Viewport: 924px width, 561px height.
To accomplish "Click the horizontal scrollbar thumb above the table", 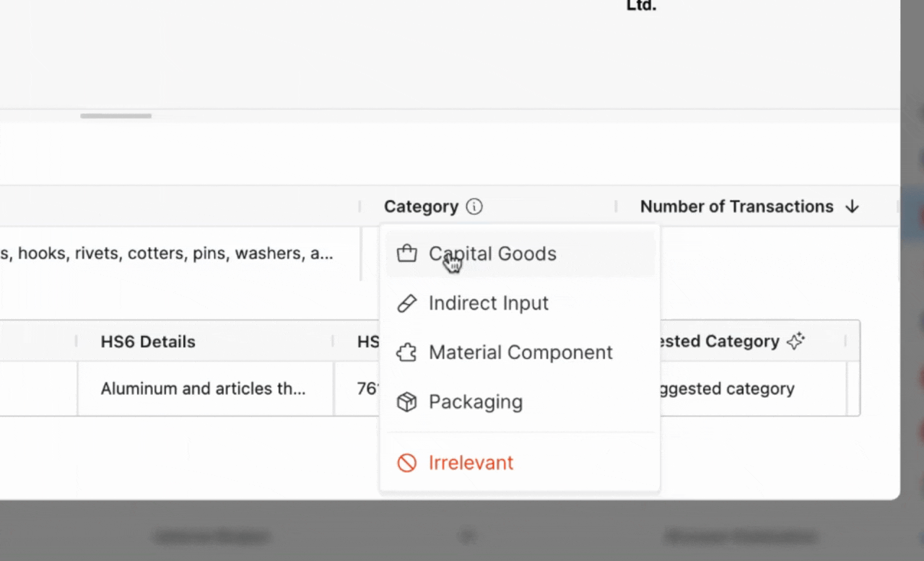I will pyautogui.click(x=116, y=116).
